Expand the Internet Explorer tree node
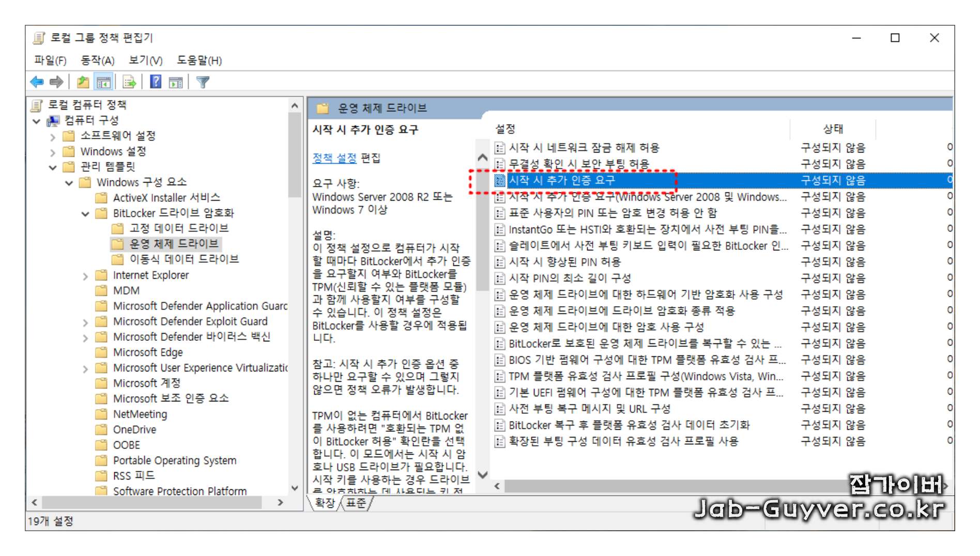Viewport: 980px width, 556px height. (x=85, y=275)
